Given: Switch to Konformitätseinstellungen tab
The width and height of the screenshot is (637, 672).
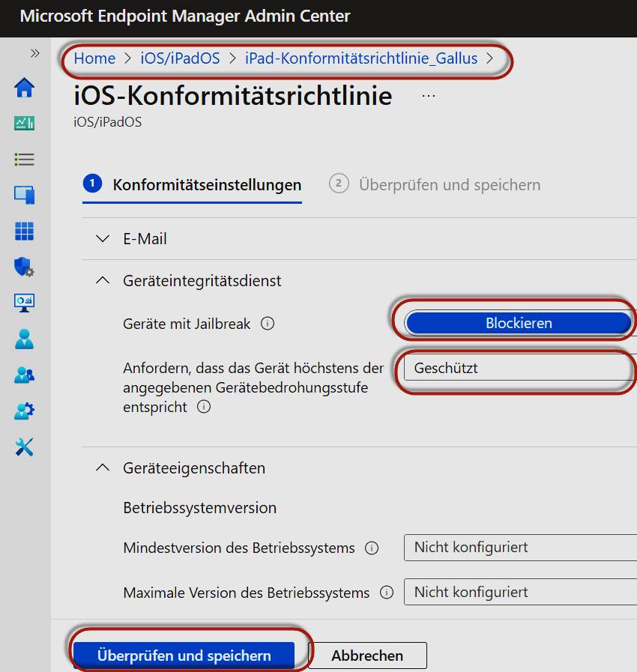Looking at the screenshot, I should (206, 184).
